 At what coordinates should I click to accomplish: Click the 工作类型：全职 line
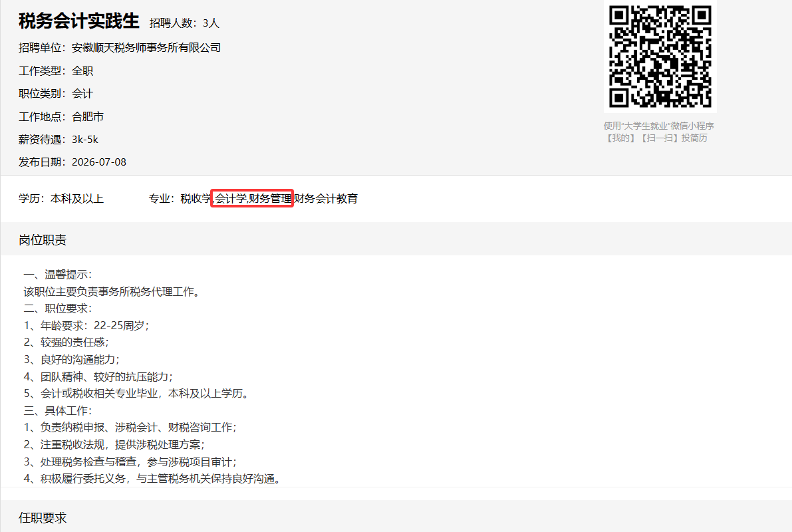tap(56, 70)
